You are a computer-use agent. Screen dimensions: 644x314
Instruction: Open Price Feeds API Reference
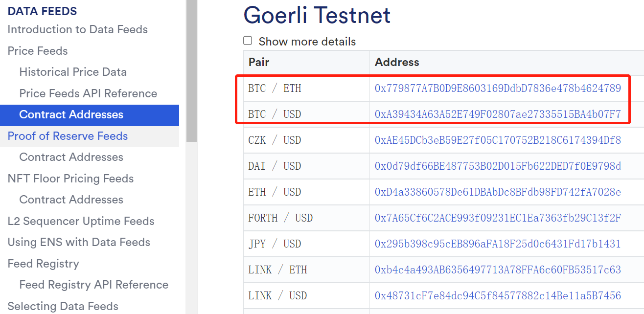[88, 93]
